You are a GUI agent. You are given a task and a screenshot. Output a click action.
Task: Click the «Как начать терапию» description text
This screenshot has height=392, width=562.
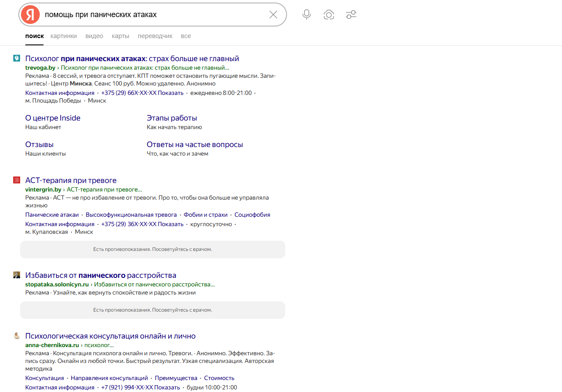click(175, 127)
